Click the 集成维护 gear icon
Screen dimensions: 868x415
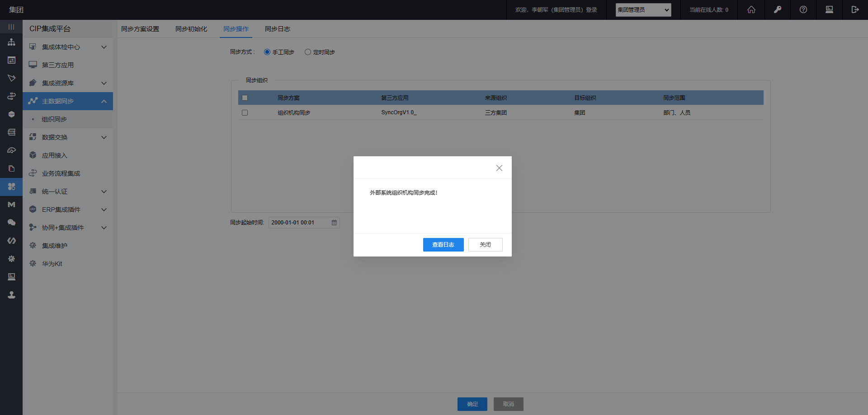click(33, 245)
